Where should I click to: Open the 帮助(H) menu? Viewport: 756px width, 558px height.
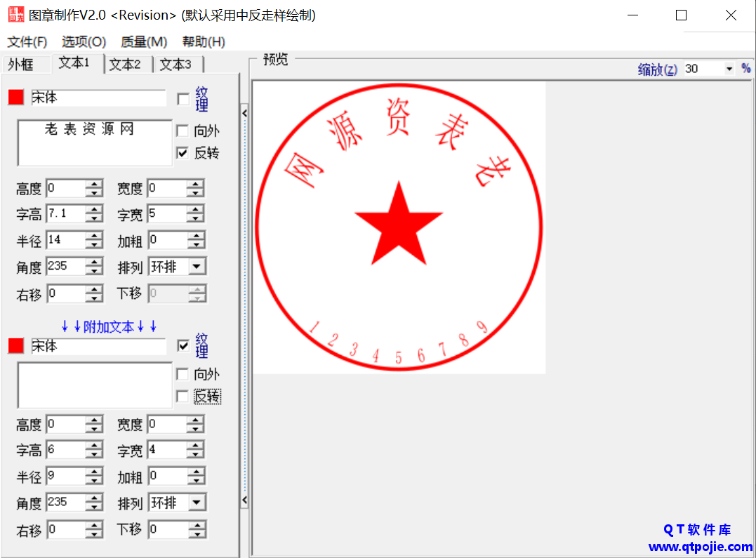coord(204,42)
